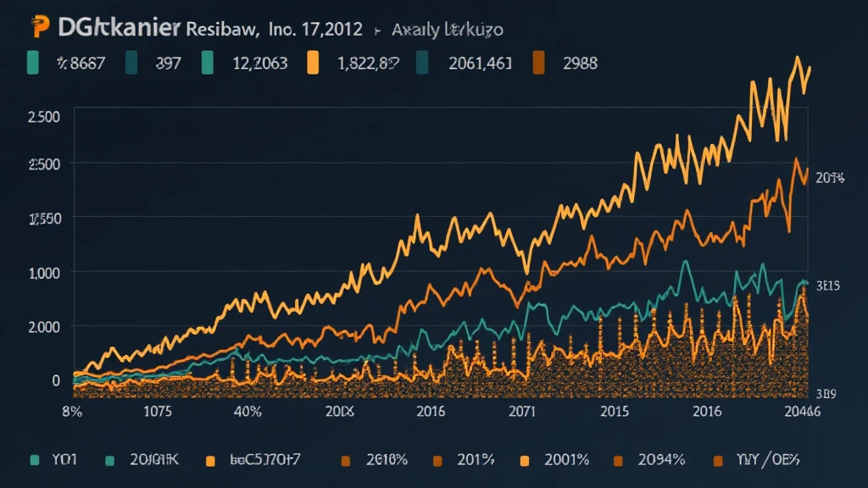Click the orange P logo icon
The image size is (868, 488).
36,28
